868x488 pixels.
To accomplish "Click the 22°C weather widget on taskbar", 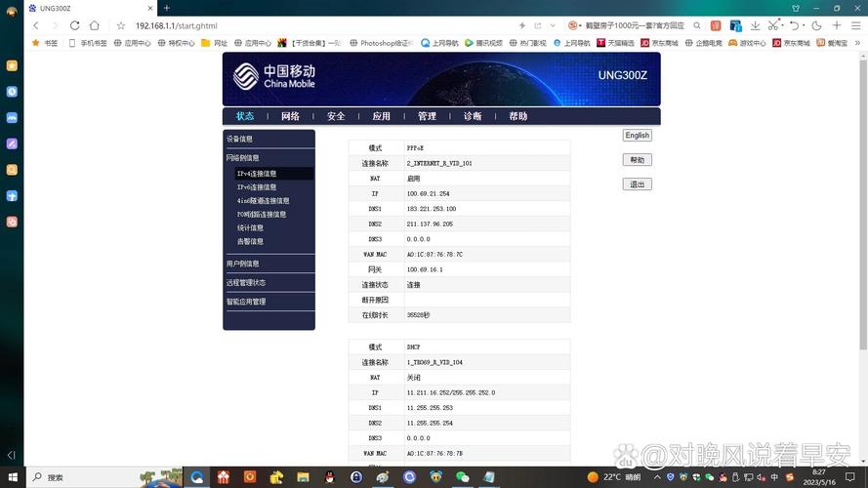I will point(614,477).
